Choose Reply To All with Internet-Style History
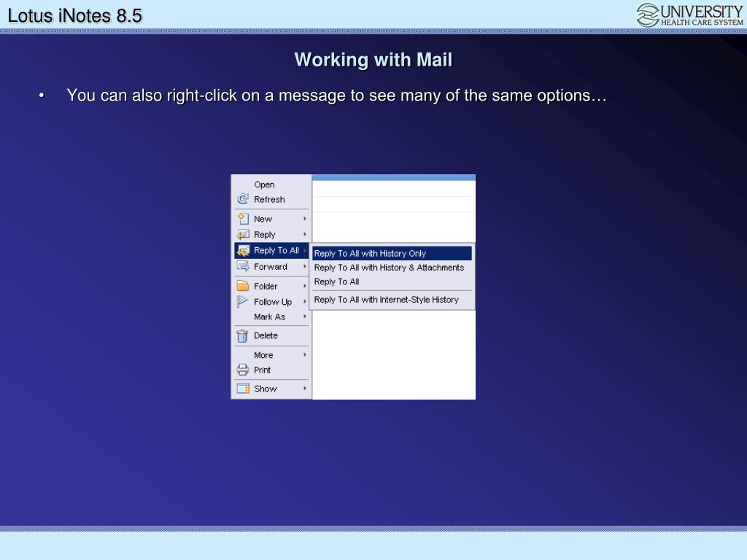The image size is (747, 560). coord(392,300)
